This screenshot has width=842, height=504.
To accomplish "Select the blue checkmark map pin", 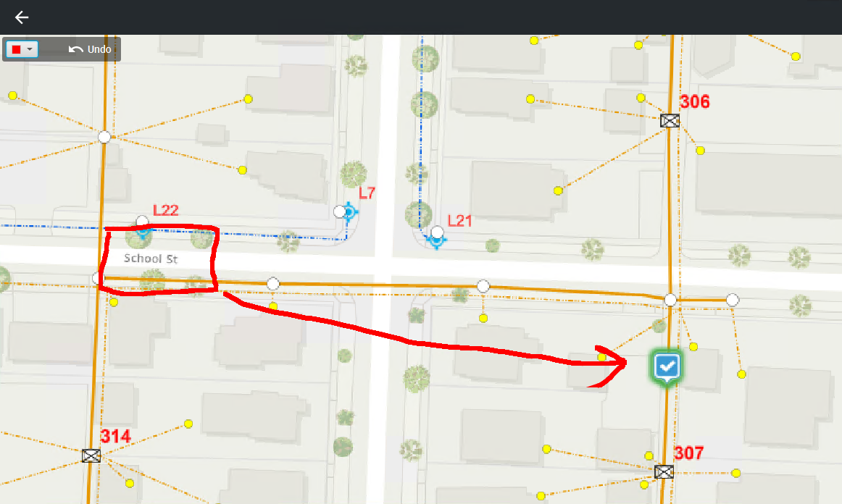I will [x=667, y=368].
